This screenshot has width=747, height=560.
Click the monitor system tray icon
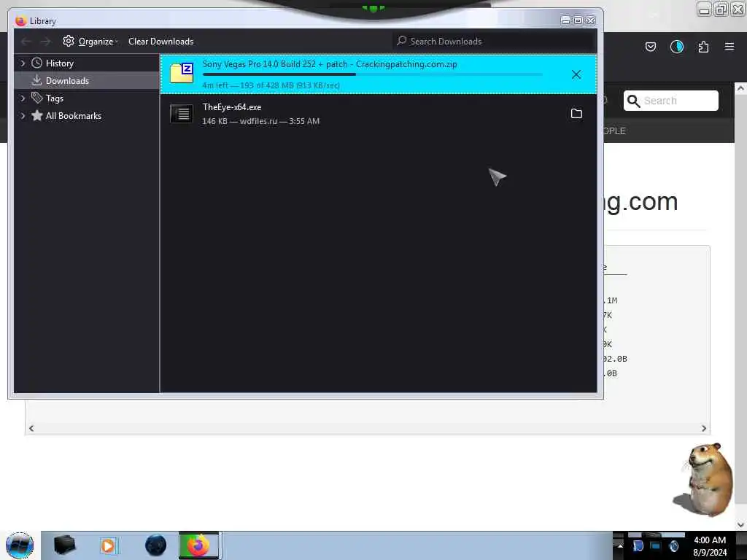656,545
